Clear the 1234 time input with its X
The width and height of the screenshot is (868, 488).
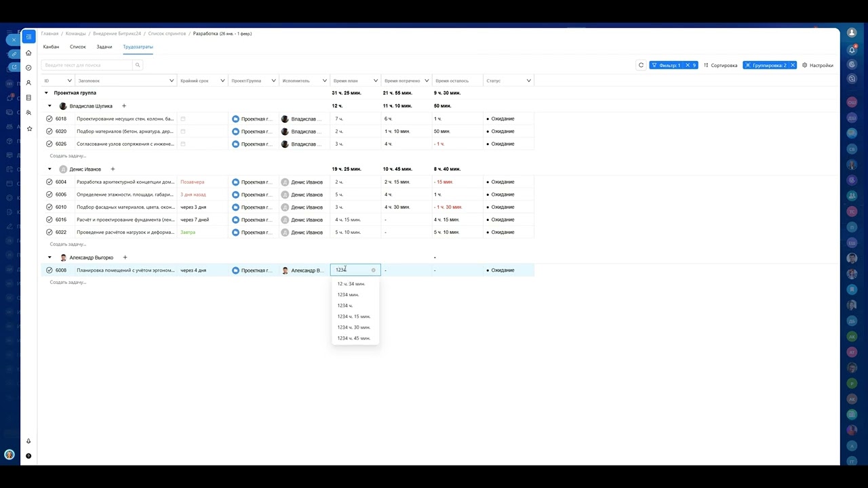tap(373, 270)
